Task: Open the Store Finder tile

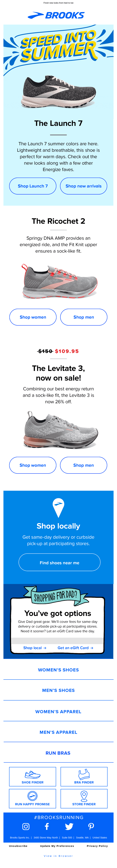Action: (x=84, y=799)
